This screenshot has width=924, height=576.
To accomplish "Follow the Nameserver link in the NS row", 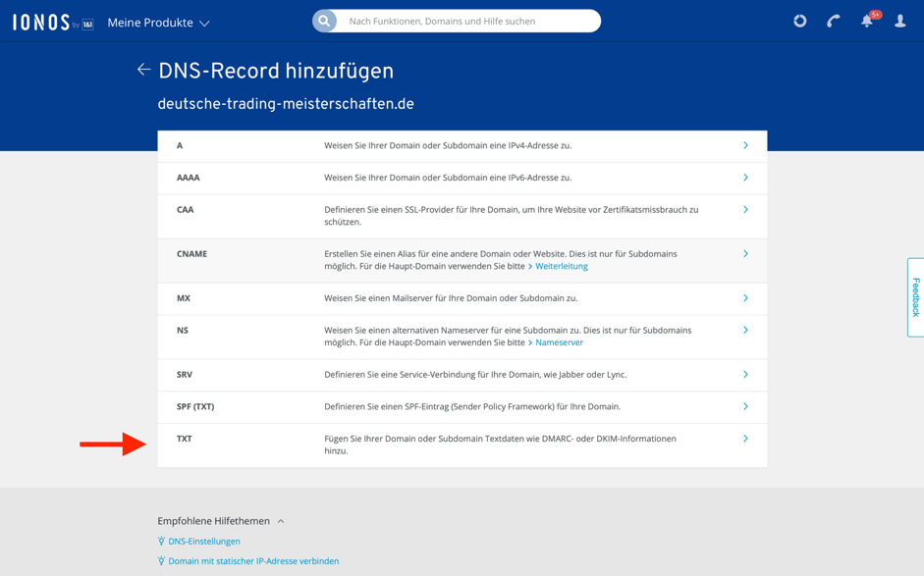I will point(559,342).
